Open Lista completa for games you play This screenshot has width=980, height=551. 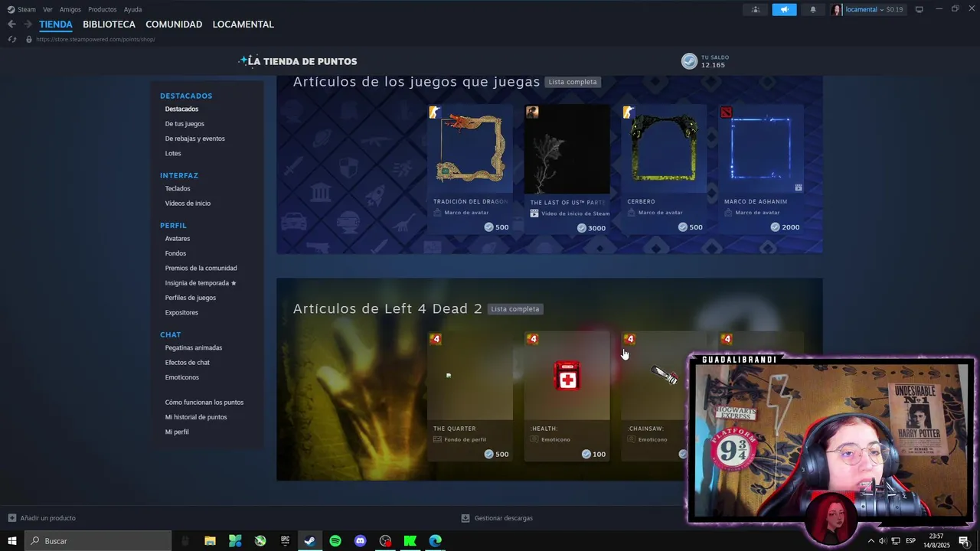click(x=573, y=82)
